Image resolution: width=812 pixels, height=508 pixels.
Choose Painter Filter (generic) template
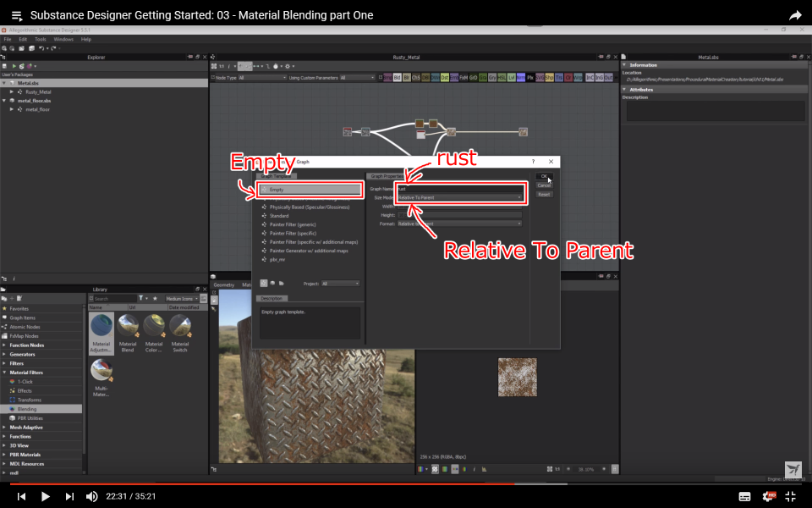point(292,225)
